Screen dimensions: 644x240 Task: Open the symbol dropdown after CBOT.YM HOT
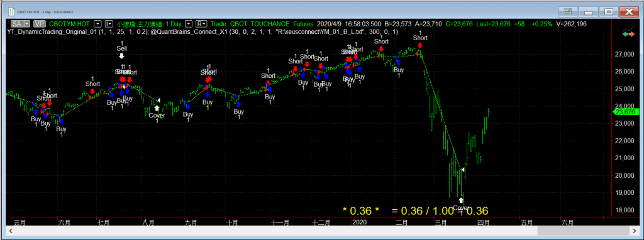click(98, 24)
